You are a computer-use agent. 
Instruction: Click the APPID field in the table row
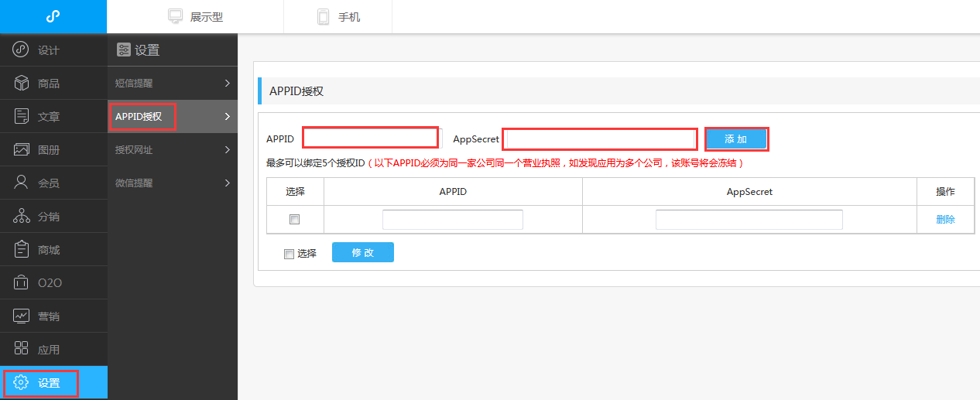click(453, 220)
